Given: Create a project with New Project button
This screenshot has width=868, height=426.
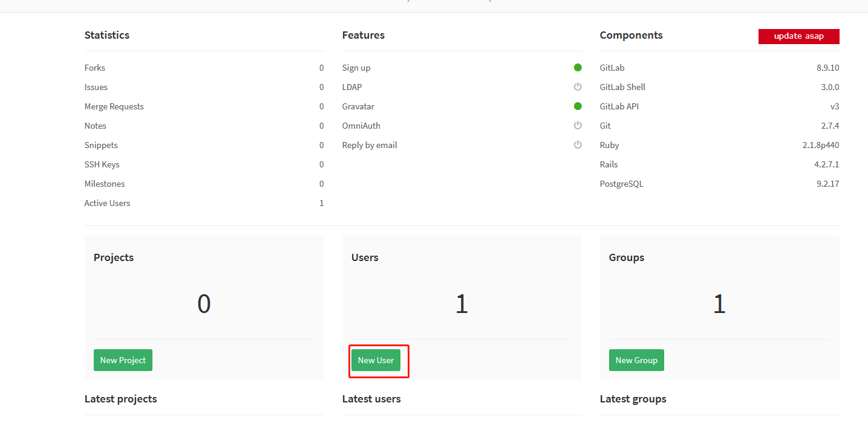Looking at the screenshot, I should [x=123, y=360].
